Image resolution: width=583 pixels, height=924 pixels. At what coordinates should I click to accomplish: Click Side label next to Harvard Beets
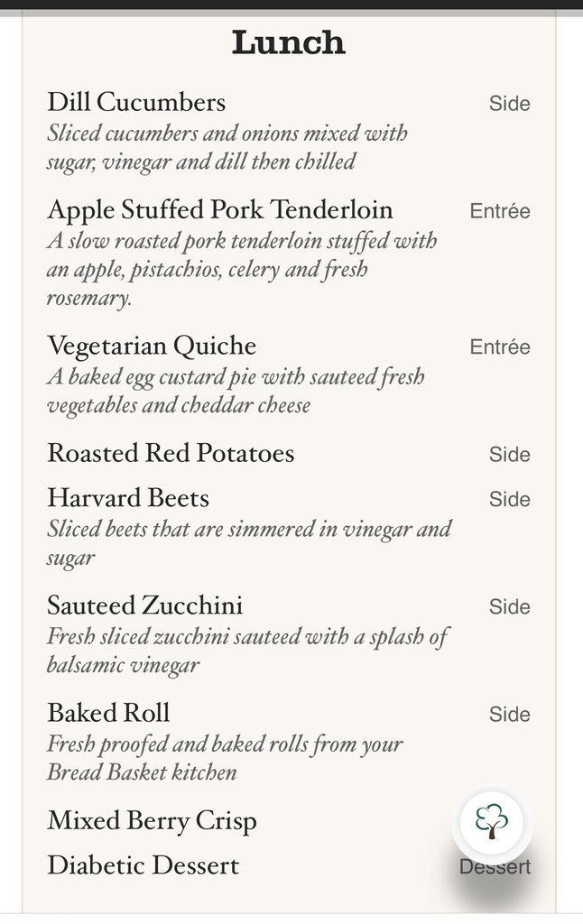(509, 499)
